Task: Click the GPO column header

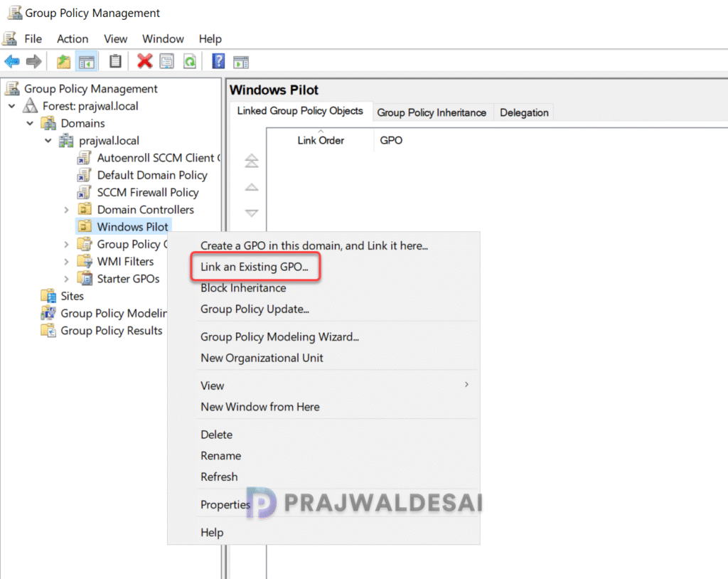Action: coord(392,140)
